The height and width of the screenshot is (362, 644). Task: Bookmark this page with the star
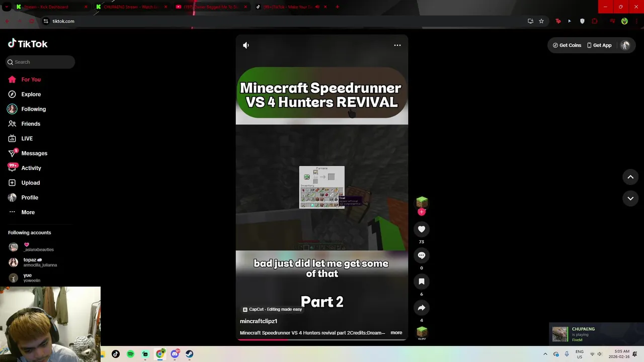click(x=541, y=21)
